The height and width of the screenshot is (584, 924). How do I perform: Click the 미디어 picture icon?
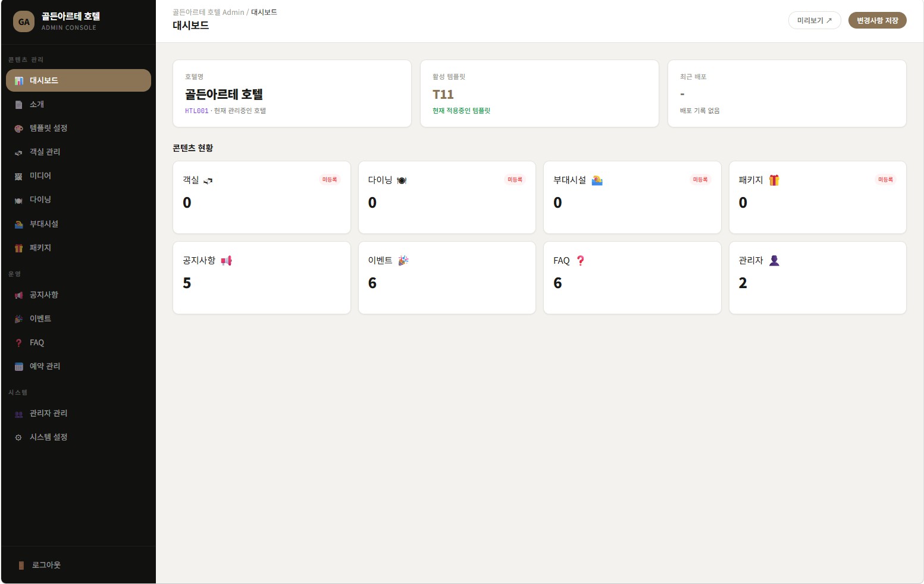coord(18,176)
